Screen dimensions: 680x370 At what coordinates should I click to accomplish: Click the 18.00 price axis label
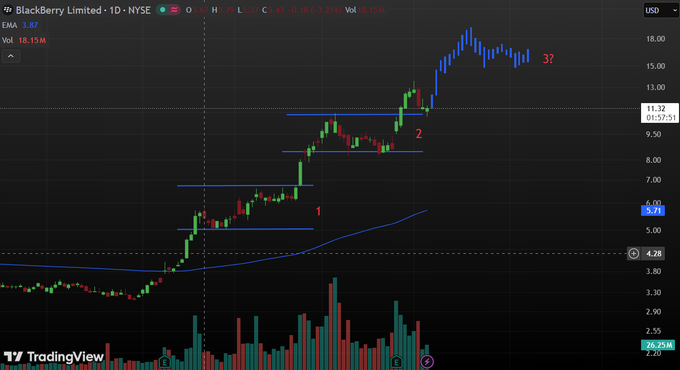(655, 39)
